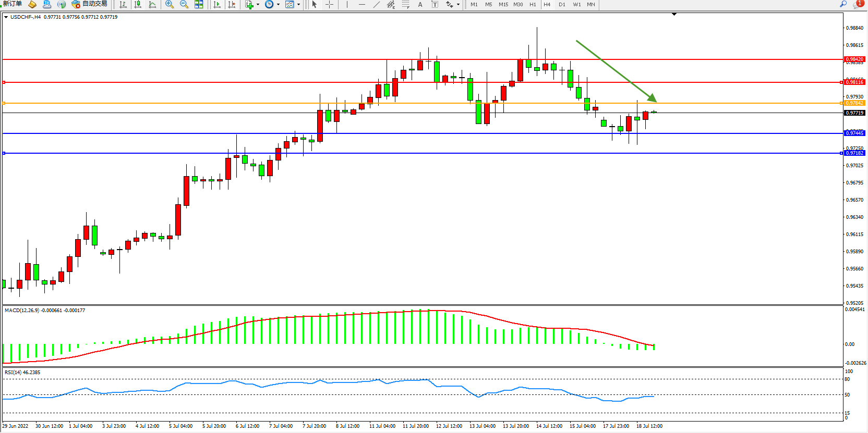
Task: Open the search magnifier at top right
Action: tap(843, 4)
